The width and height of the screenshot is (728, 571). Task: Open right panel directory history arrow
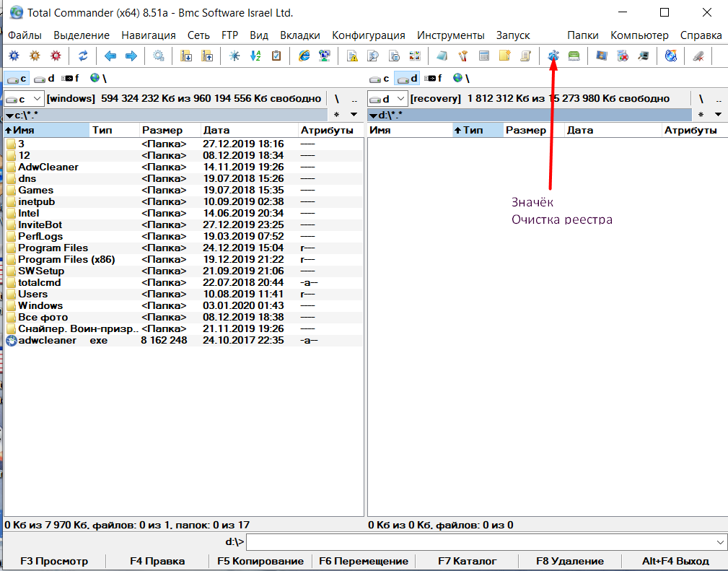pyautogui.click(x=718, y=114)
